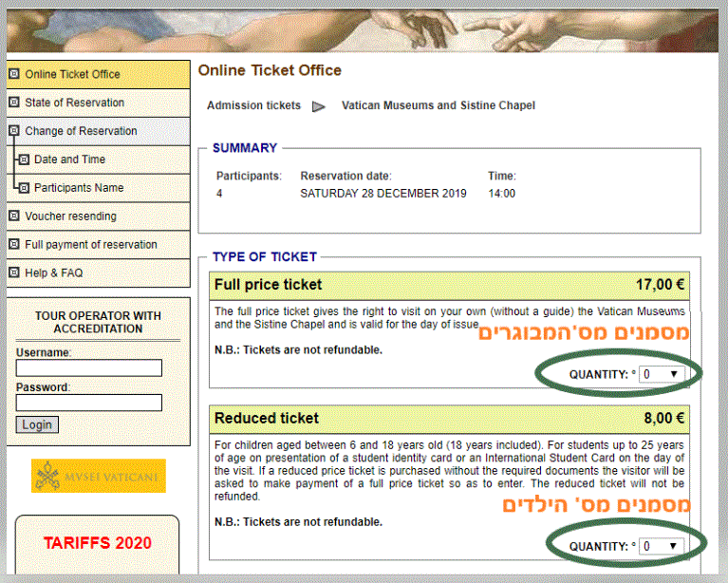Click the SUMMARY section title
Viewport: 728px width, 583px height.
245,148
